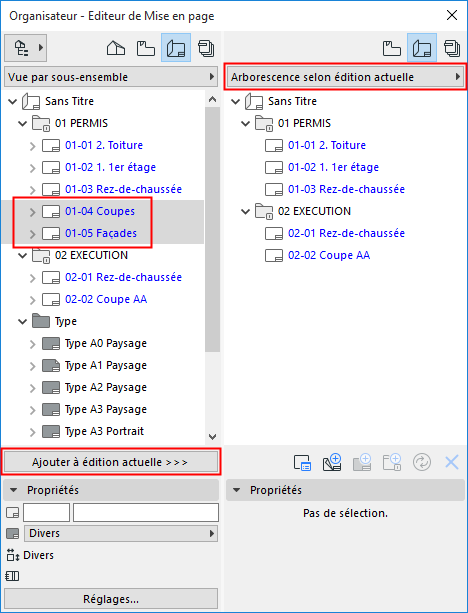Select Project Map icon in left panel
This screenshot has width=468, height=613.
tap(116, 48)
